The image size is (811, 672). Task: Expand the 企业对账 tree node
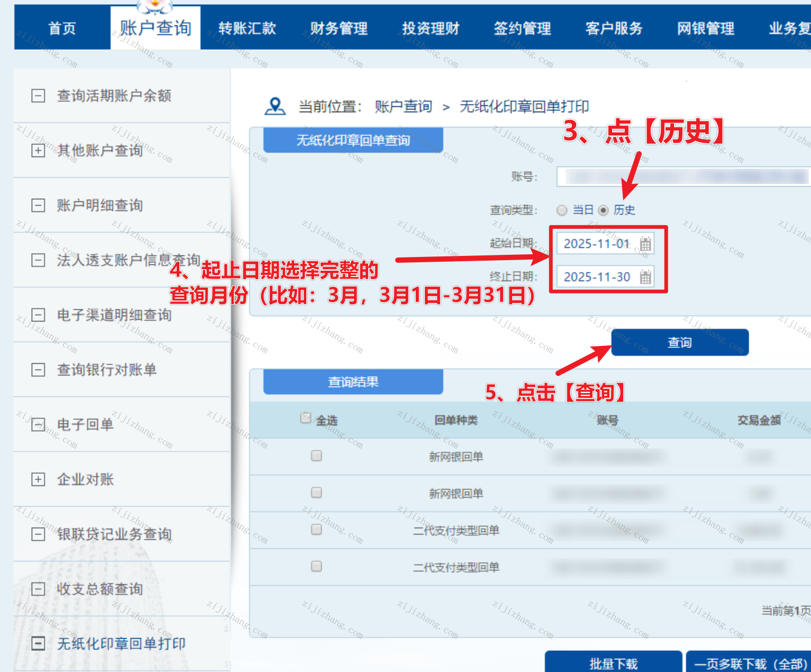38,480
